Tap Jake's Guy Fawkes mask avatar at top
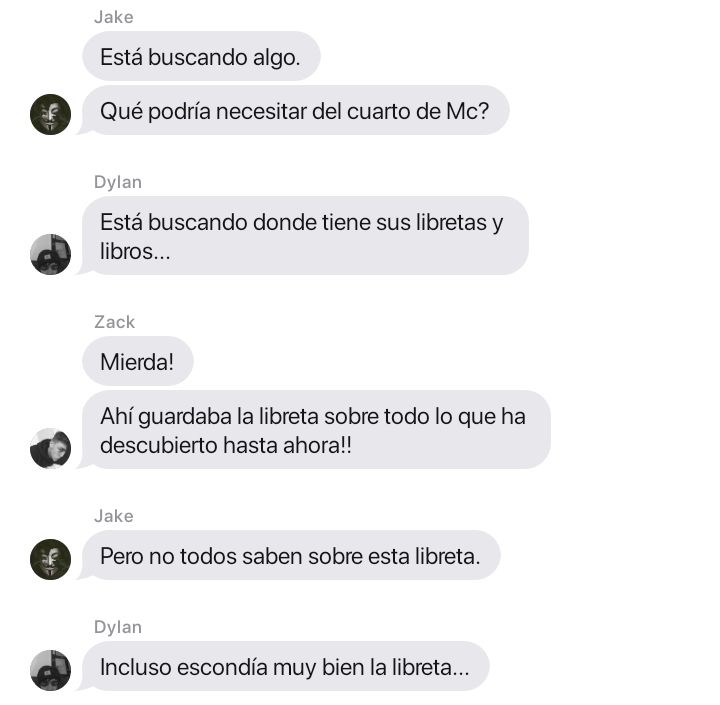This screenshot has height=705, width=720. pos(51,114)
